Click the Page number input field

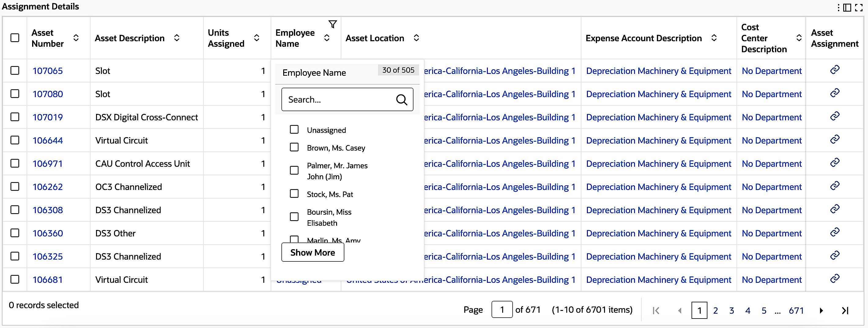coord(502,309)
